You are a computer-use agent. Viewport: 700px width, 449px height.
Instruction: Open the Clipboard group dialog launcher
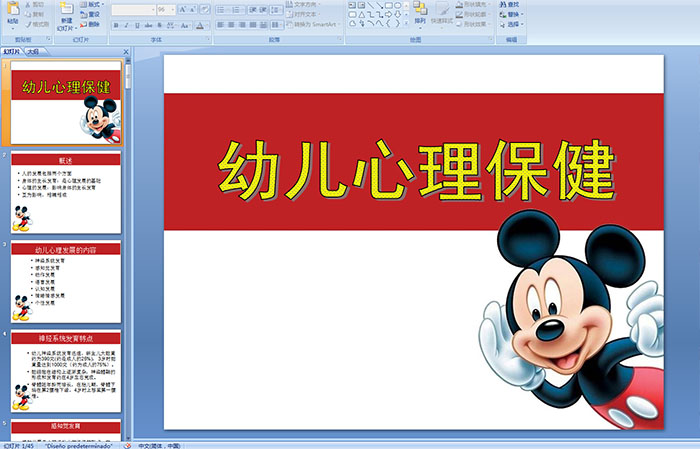point(49,39)
